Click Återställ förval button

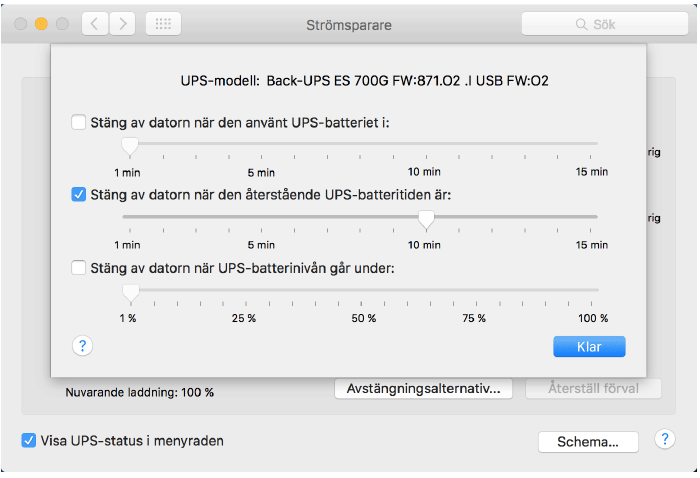(591, 388)
